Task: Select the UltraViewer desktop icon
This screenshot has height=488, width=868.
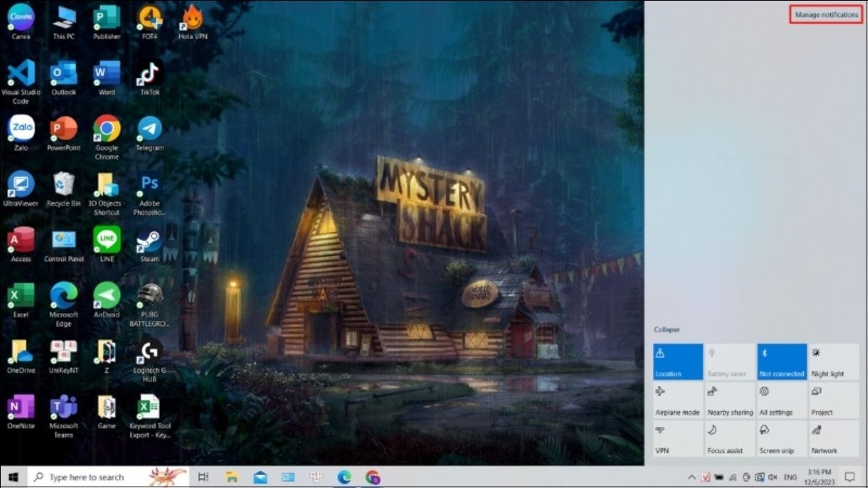Action: pos(20,189)
